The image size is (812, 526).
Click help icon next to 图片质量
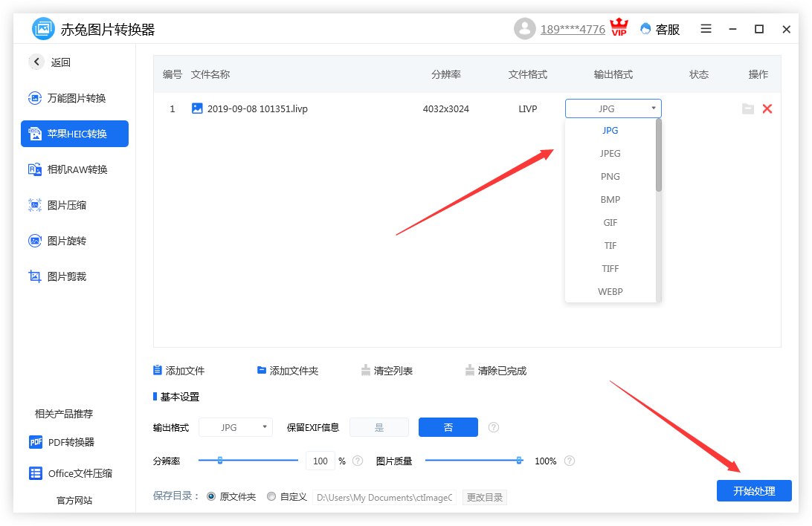point(569,461)
